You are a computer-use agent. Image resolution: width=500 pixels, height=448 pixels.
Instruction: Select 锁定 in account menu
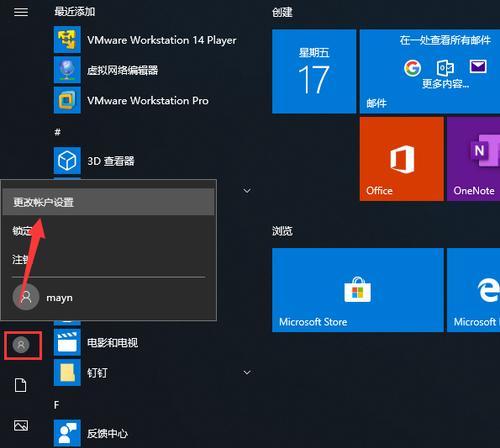click(108, 231)
